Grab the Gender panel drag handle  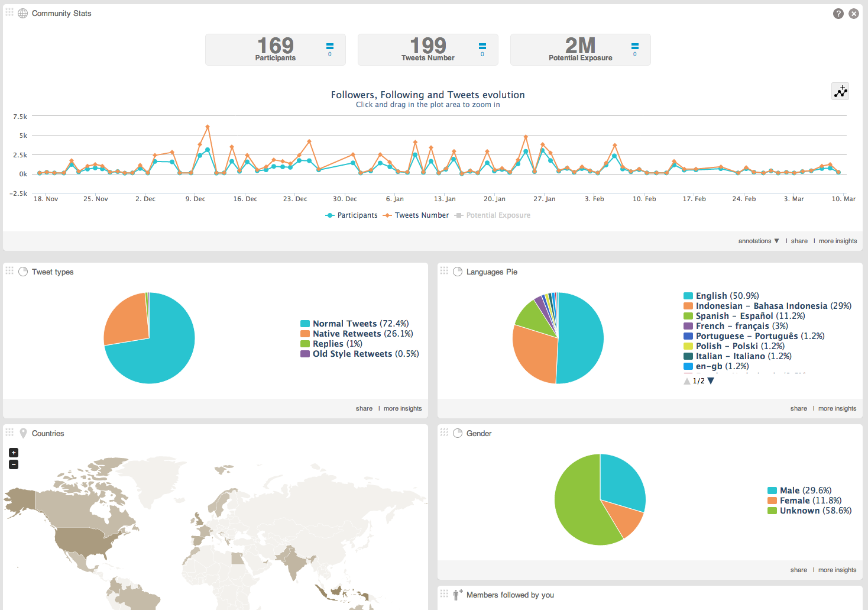pyautogui.click(x=444, y=432)
